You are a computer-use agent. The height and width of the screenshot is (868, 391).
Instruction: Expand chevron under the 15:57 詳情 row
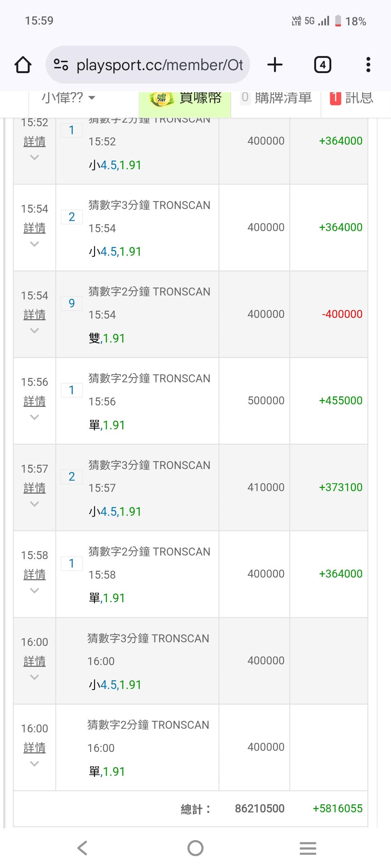coord(34,504)
